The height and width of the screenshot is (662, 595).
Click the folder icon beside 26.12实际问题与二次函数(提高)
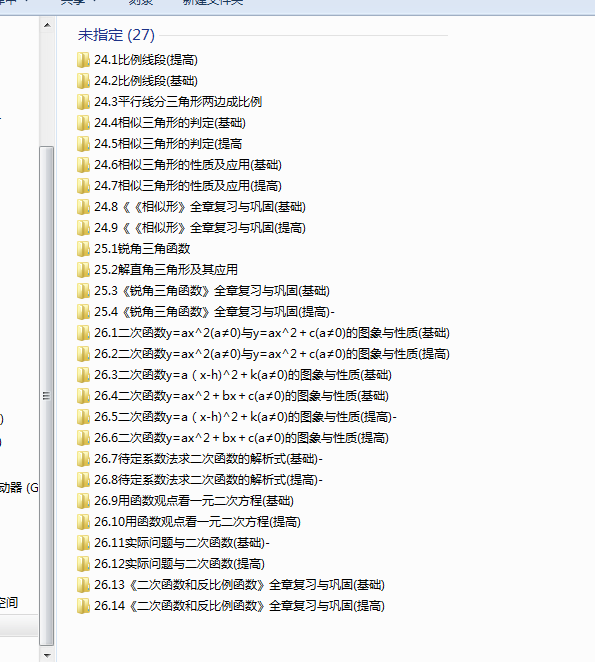tap(83, 564)
